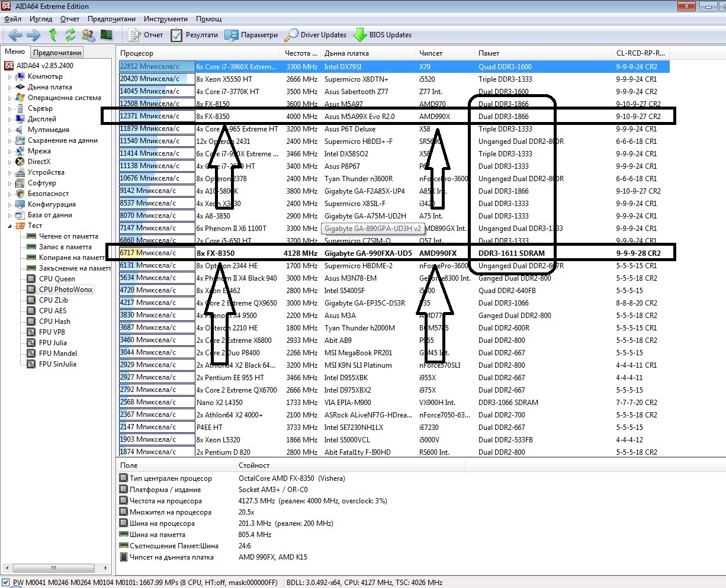Open the FPU Julia benchmark
This screenshot has width=726, height=588.
(53, 343)
